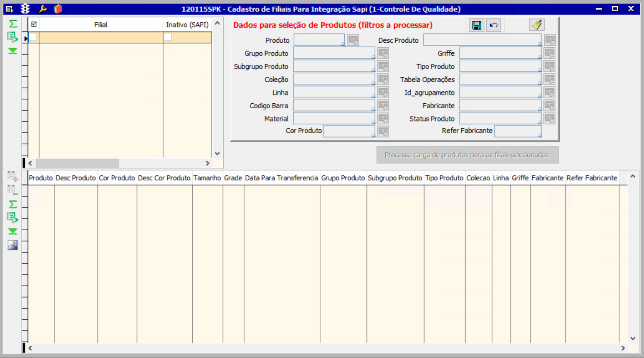Image resolution: width=644 pixels, height=358 pixels.
Task: Toggle the select-all checkbox in the Filial grid header
Action: click(x=34, y=24)
